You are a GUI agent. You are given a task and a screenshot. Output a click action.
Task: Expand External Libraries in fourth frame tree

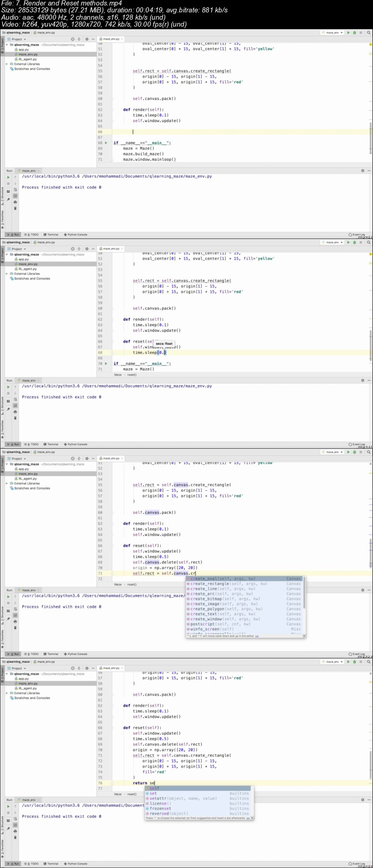[7, 693]
